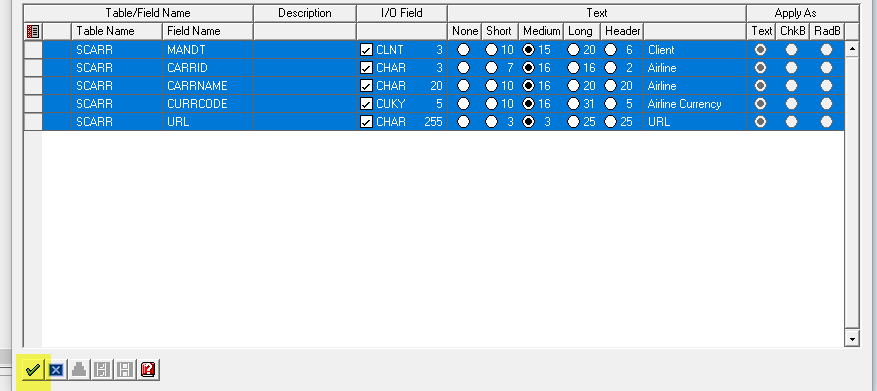This screenshot has height=391, width=877.
Task: Open the red question-mark help icon
Action: pyautogui.click(x=148, y=370)
